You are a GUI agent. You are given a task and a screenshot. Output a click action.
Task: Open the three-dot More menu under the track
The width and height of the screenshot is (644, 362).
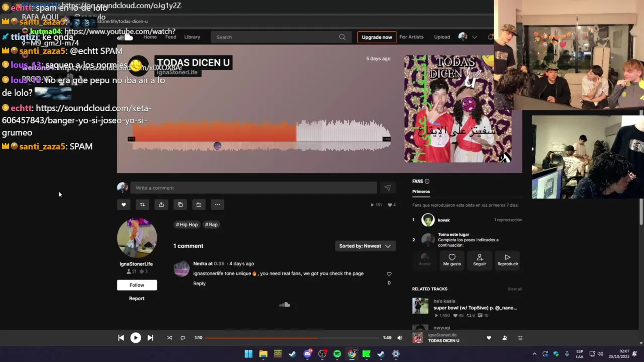tap(217, 205)
